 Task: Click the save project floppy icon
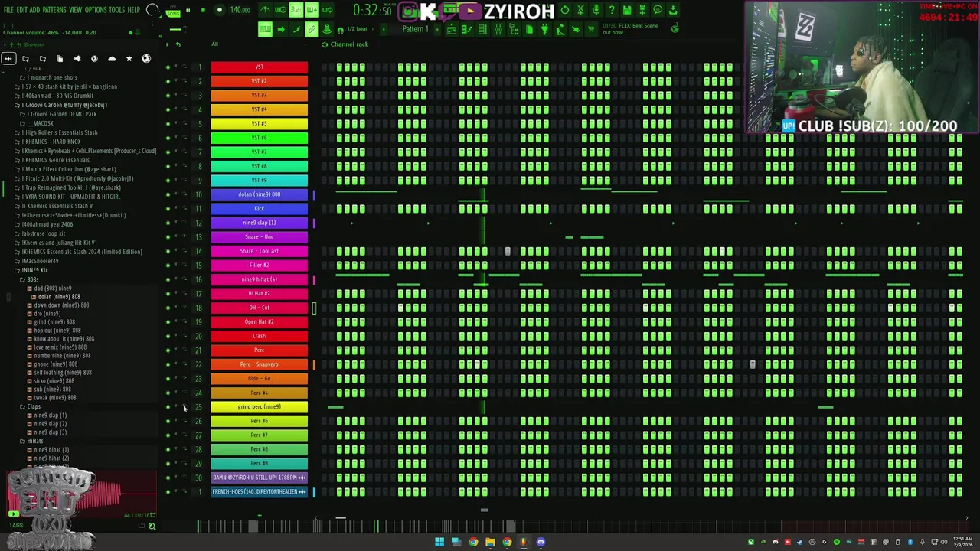pyautogui.click(x=626, y=10)
